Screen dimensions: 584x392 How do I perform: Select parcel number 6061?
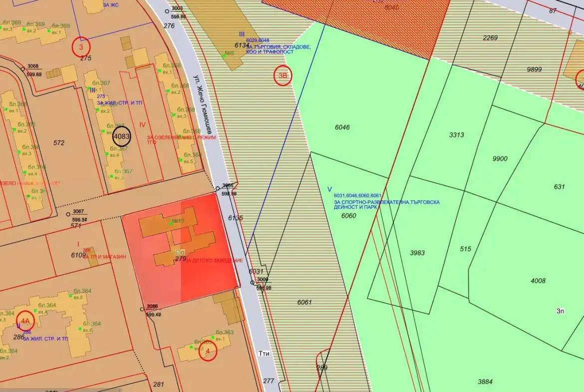pyautogui.click(x=304, y=303)
